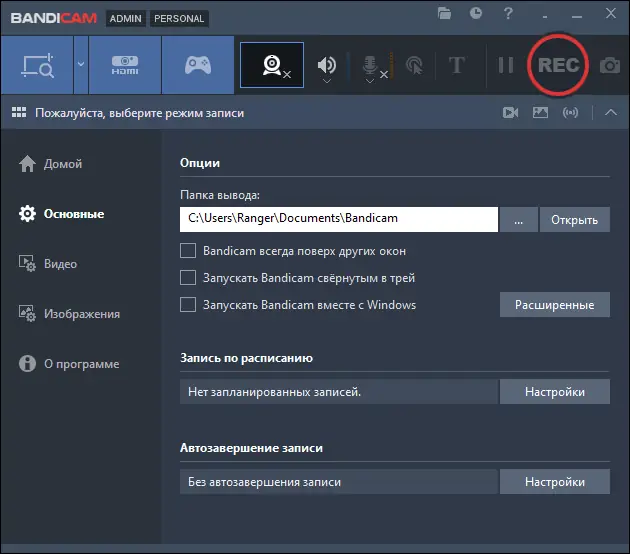Select HDMI device recording mode

point(125,65)
